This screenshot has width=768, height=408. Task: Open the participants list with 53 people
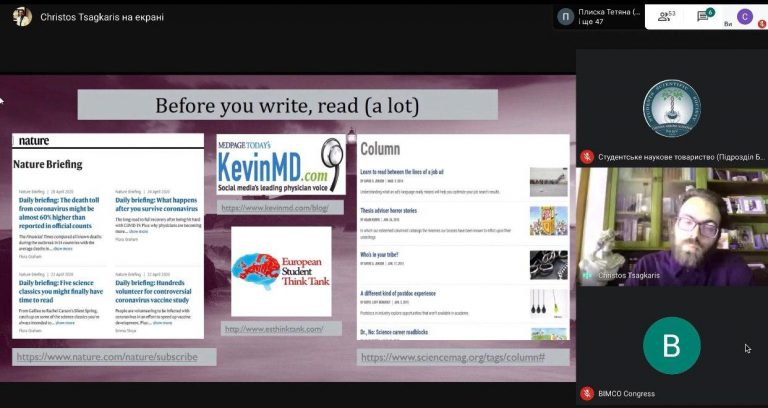(665, 16)
